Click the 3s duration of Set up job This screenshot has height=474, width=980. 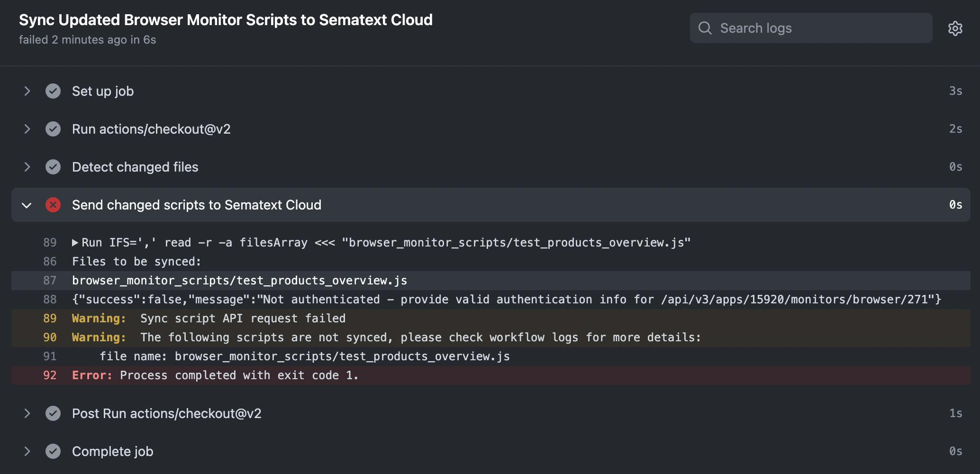(955, 91)
